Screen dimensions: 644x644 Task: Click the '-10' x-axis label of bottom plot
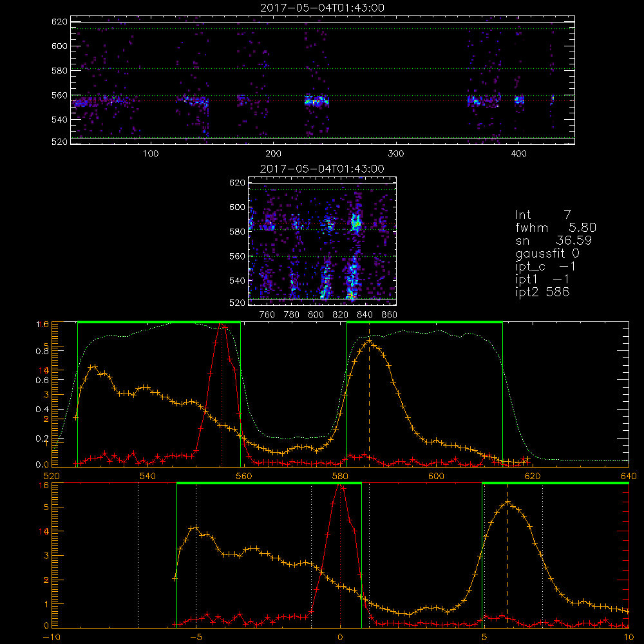click(52, 637)
